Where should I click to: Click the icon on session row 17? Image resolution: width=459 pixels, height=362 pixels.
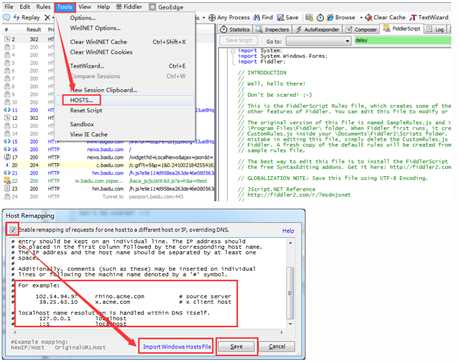(7, 157)
